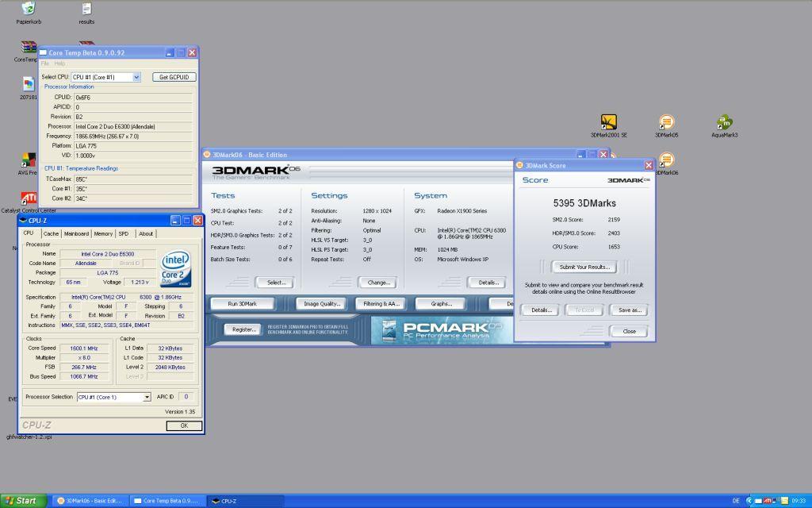Open Graphs... in 3DMark06
The width and height of the screenshot is (812, 508).
pos(441,304)
